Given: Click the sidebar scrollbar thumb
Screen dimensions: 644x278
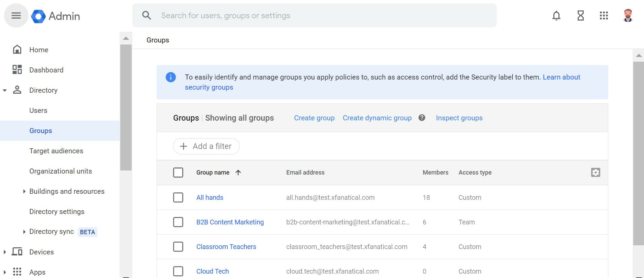Looking at the screenshot, I should pyautogui.click(x=126, y=107).
